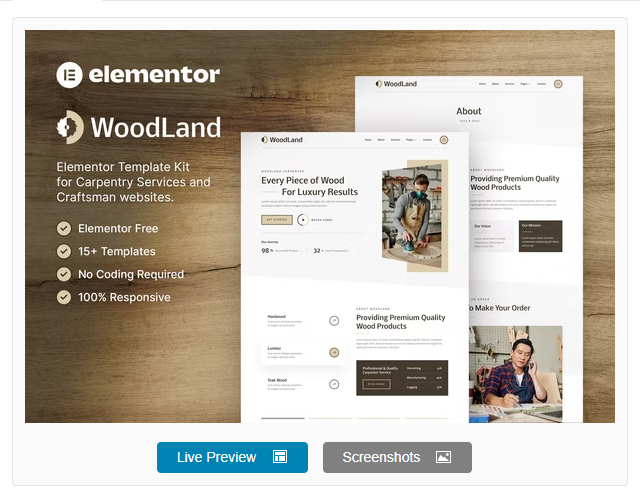Open the Live Preview button
The image size is (640, 493).
tap(232, 457)
